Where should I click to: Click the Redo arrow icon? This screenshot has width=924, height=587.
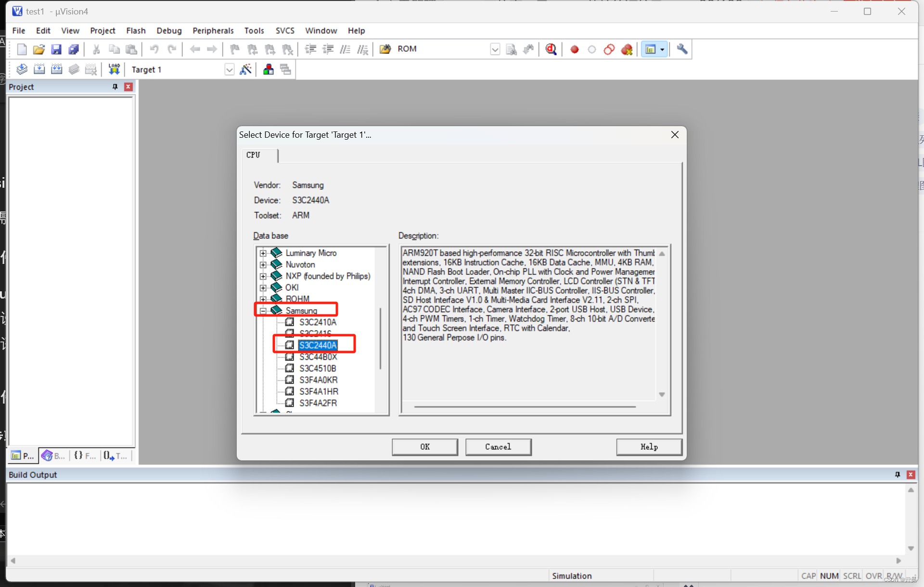pyautogui.click(x=172, y=49)
